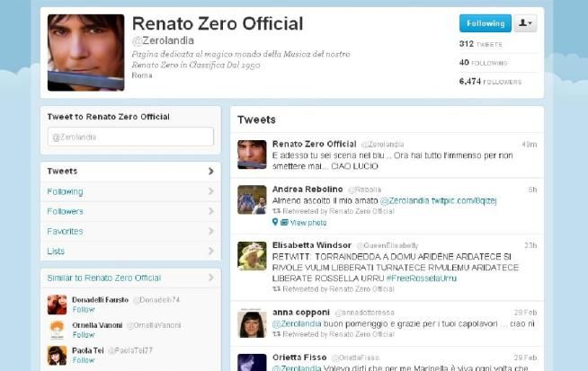Click the chevron arrow on the Lists row

211,252
